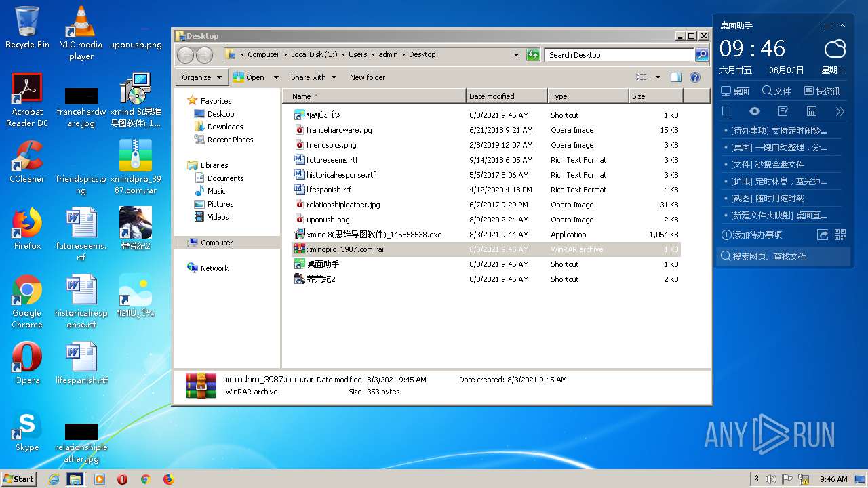The height and width of the screenshot is (488, 868).
Task: Show the preview pane icon
Action: pos(675,77)
